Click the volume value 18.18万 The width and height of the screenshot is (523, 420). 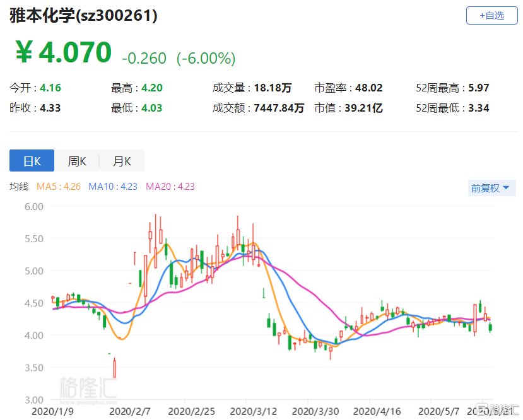(273, 88)
